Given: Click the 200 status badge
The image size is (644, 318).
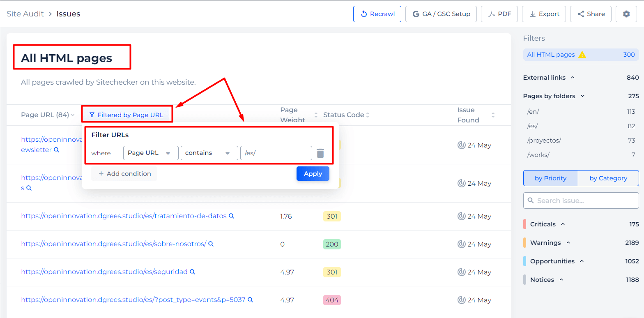Looking at the screenshot, I should 332,244.
